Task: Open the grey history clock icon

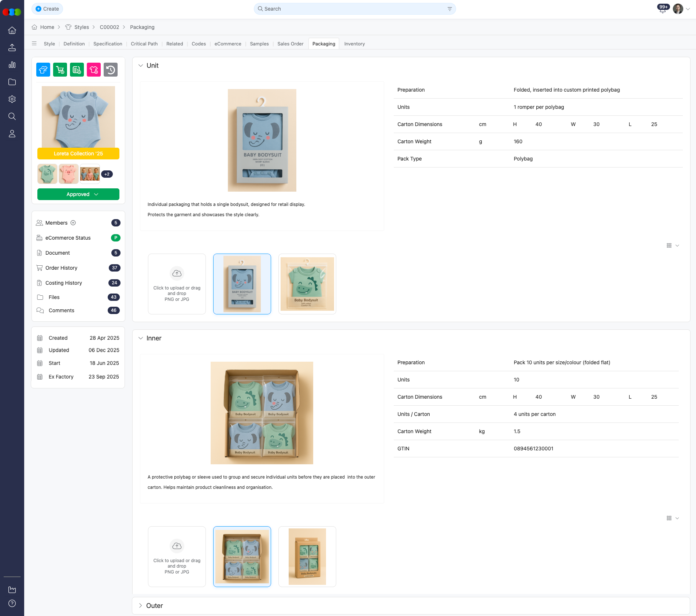Action: point(111,70)
